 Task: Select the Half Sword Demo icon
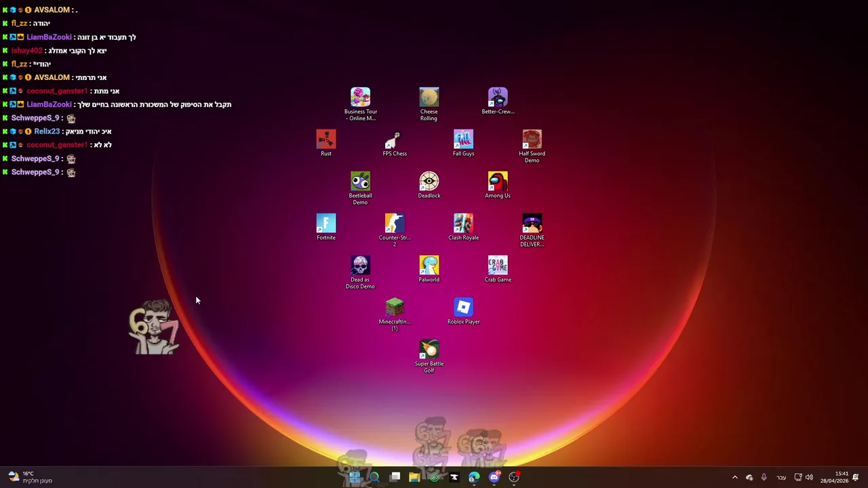[532, 146]
